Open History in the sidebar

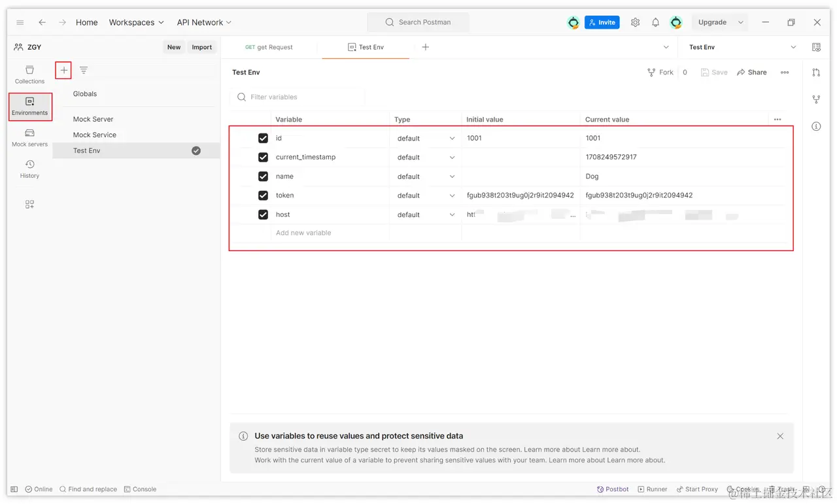[29, 169]
